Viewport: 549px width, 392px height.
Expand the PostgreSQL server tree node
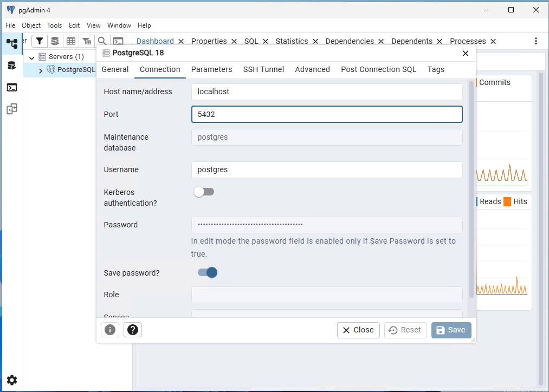tap(40, 70)
